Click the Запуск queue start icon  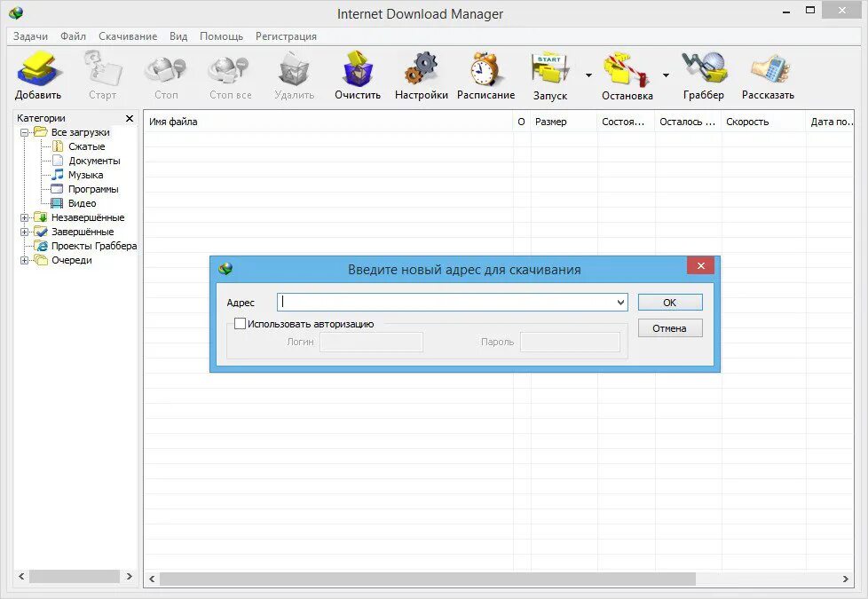tap(549, 68)
